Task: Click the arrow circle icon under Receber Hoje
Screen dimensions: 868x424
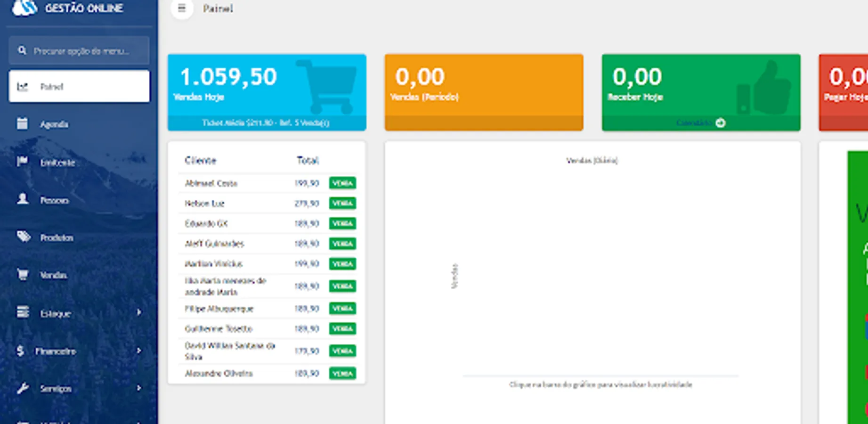Action: 720,123
